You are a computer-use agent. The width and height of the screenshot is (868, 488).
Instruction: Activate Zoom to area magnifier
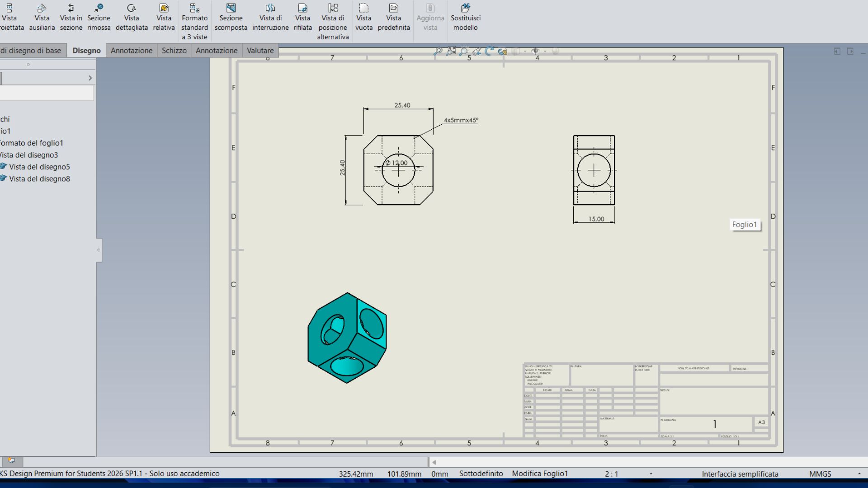tap(463, 52)
